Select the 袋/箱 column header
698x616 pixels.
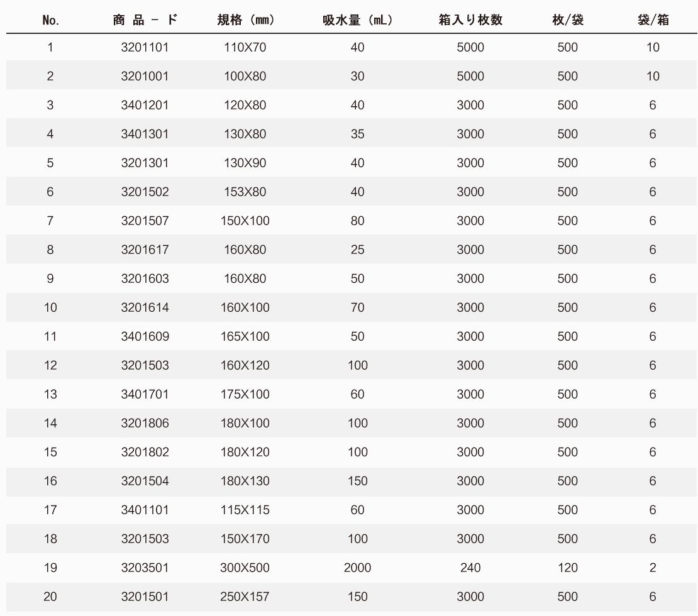coord(653,19)
